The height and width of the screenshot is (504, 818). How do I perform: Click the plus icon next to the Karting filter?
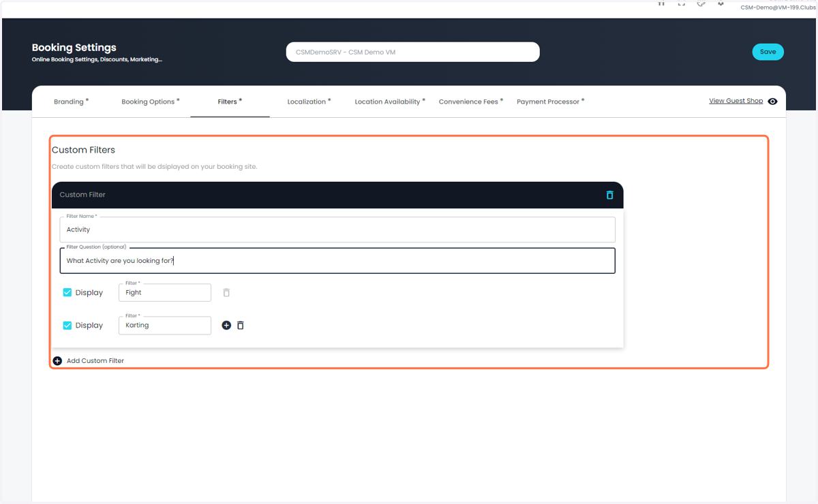click(x=226, y=326)
